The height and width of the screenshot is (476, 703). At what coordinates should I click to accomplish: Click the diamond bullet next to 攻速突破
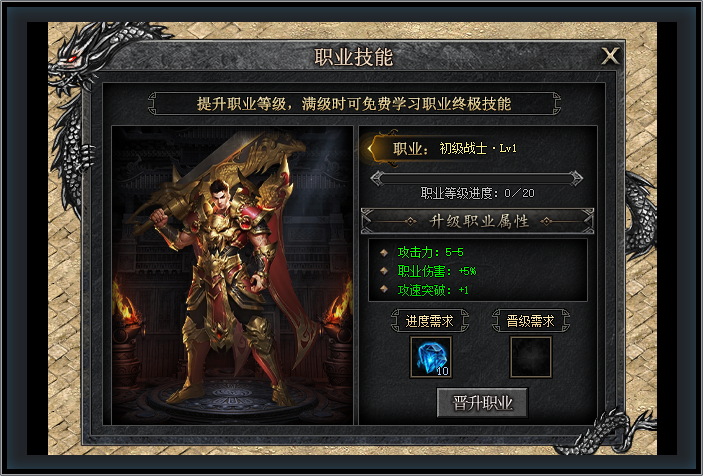(384, 289)
